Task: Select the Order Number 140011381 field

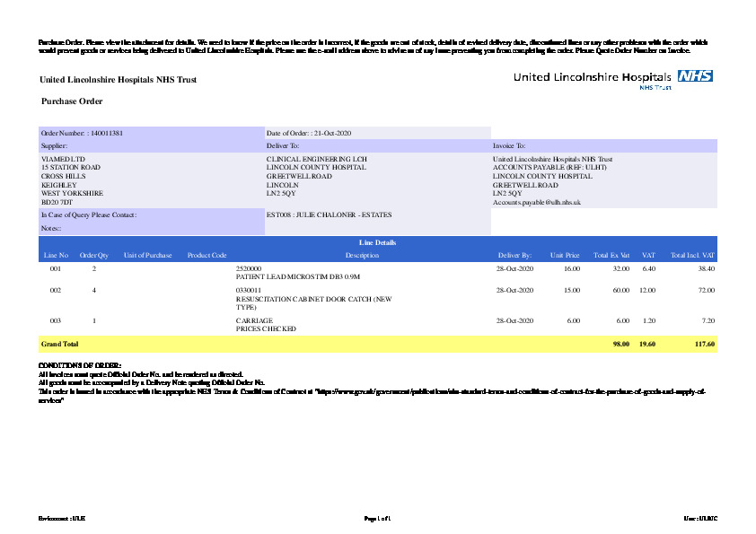Action: pyautogui.click(x=83, y=133)
